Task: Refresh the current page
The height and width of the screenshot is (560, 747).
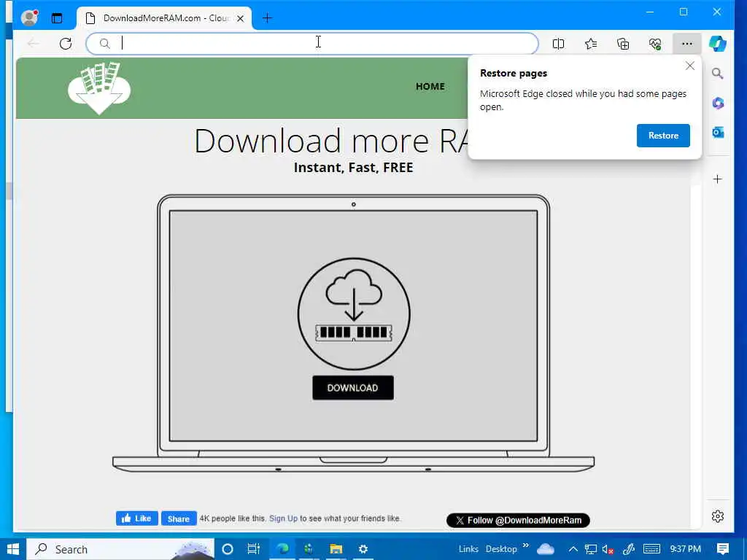Action: [x=66, y=44]
